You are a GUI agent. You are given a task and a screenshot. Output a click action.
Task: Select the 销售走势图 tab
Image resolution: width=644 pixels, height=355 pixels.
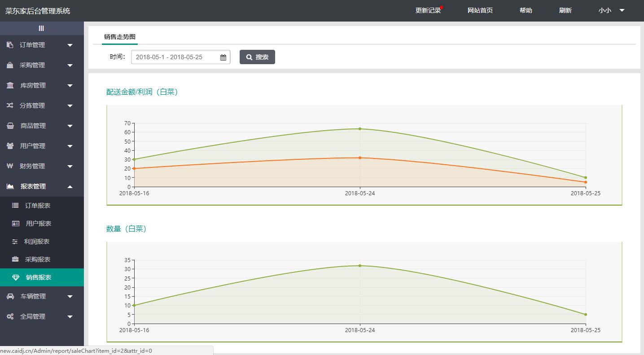120,37
